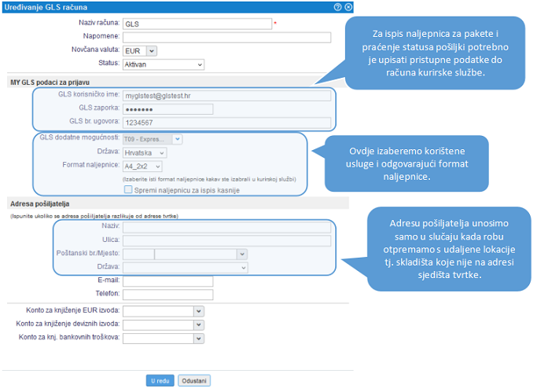This screenshot has width=537, height=392.
Task: Click the GLS zaporka password field
Action: click(167, 109)
